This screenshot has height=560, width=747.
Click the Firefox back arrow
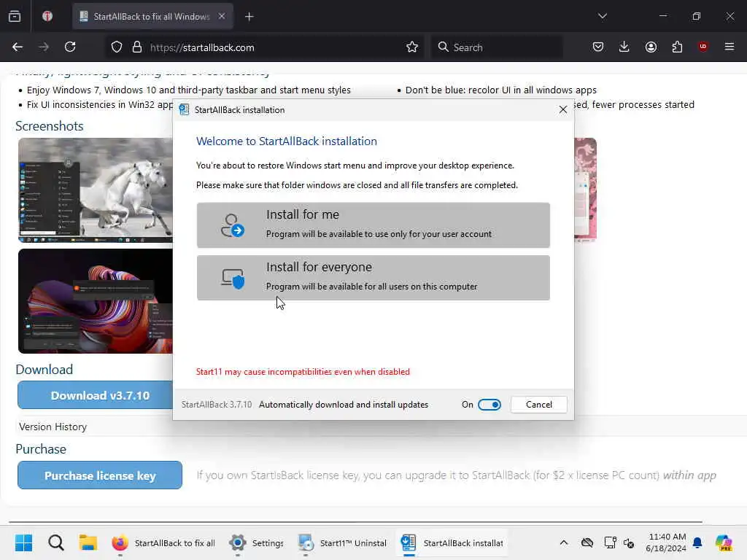[x=18, y=47]
